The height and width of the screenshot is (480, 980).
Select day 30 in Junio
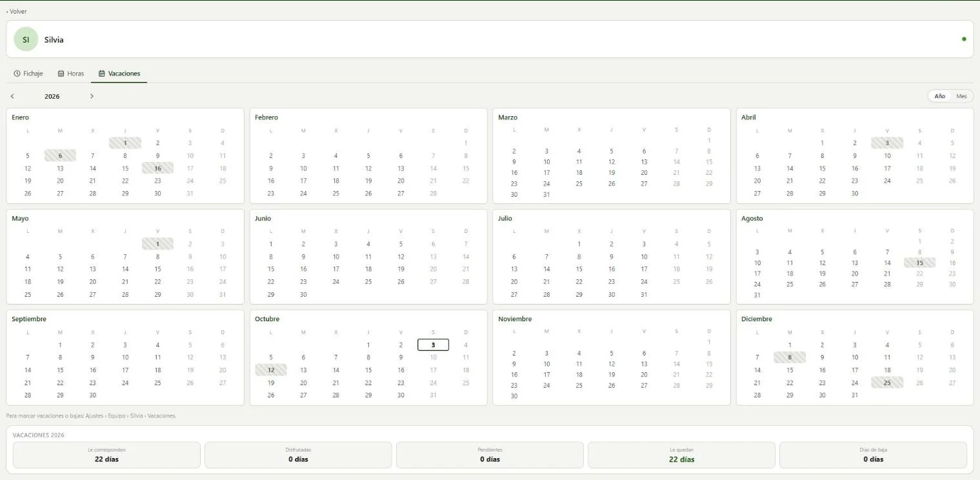coord(303,294)
